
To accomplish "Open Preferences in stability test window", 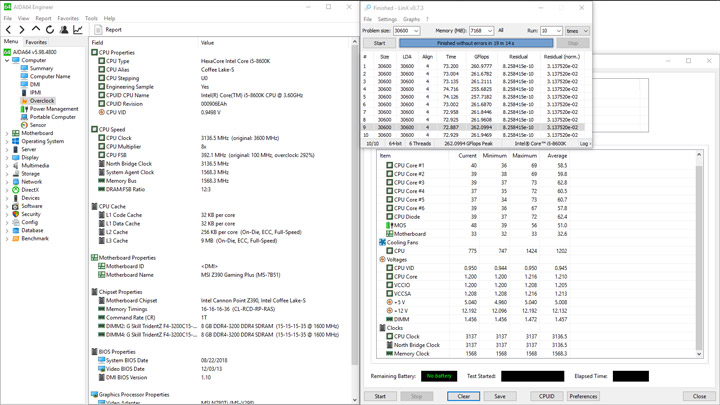I will point(583,396).
